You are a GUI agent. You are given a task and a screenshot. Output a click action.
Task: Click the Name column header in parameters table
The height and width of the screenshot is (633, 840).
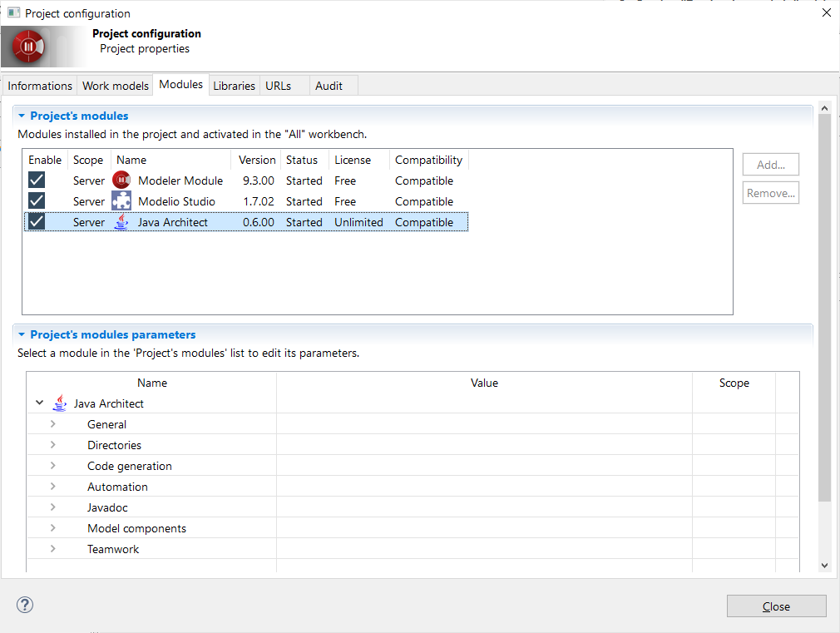point(152,383)
